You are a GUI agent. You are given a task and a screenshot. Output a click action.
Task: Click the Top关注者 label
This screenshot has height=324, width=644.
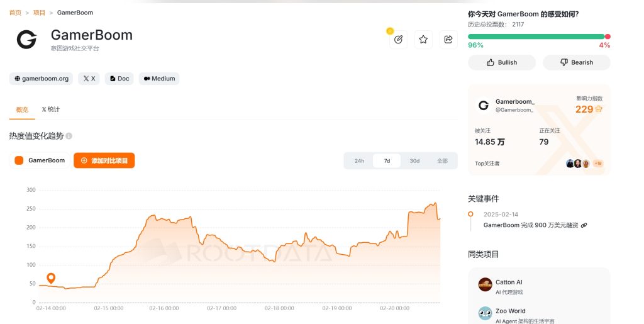tap(487, 164)
